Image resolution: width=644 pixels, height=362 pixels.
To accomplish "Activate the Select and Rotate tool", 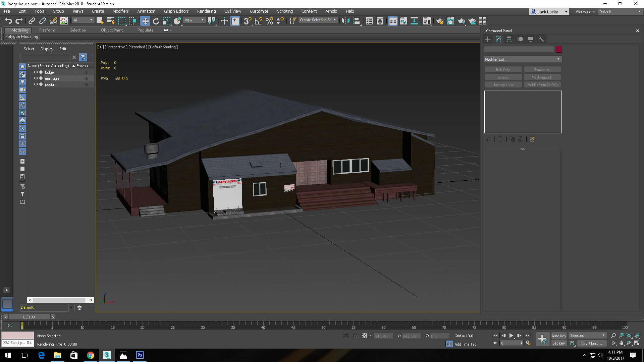I will pos(156,21).
